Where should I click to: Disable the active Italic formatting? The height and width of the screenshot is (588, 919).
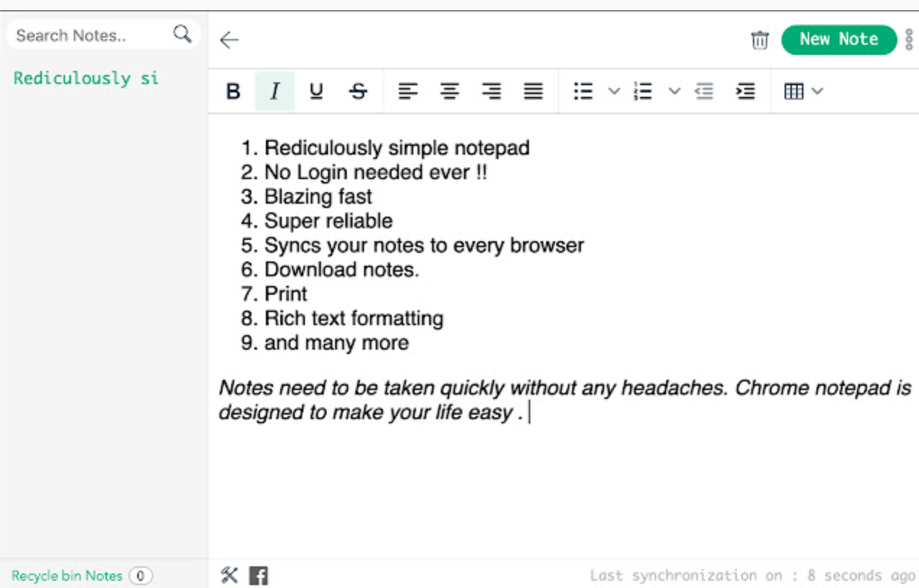point(275,92)
